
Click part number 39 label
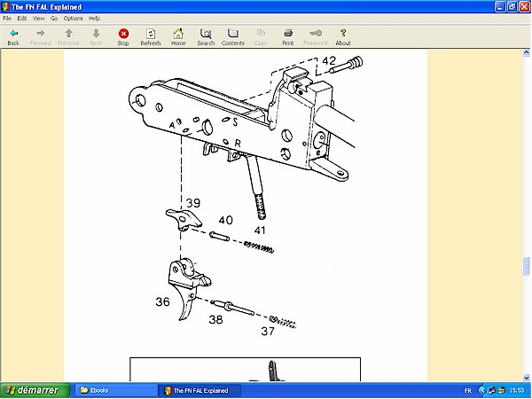pos(193,203)
